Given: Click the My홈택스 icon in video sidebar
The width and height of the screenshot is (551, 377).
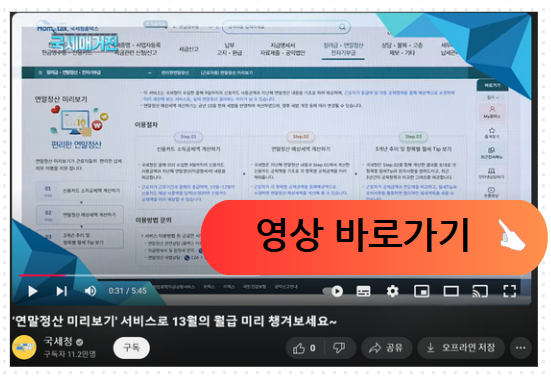Looking at the screenshot, I should 492,112.
